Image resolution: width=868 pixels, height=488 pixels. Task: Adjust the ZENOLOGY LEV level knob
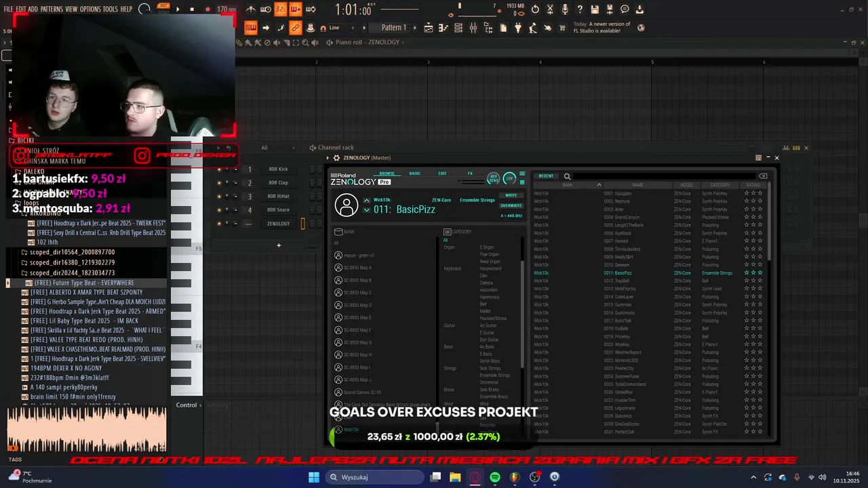point(510,178)
